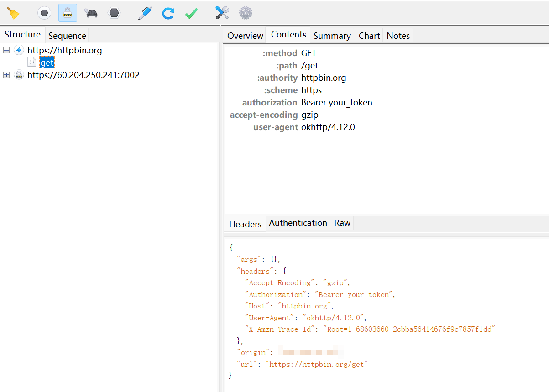The height and width of the screenshot is (392, 549).
Task: Toggle SSL proxying padlock icon
Action: [68, 13]
